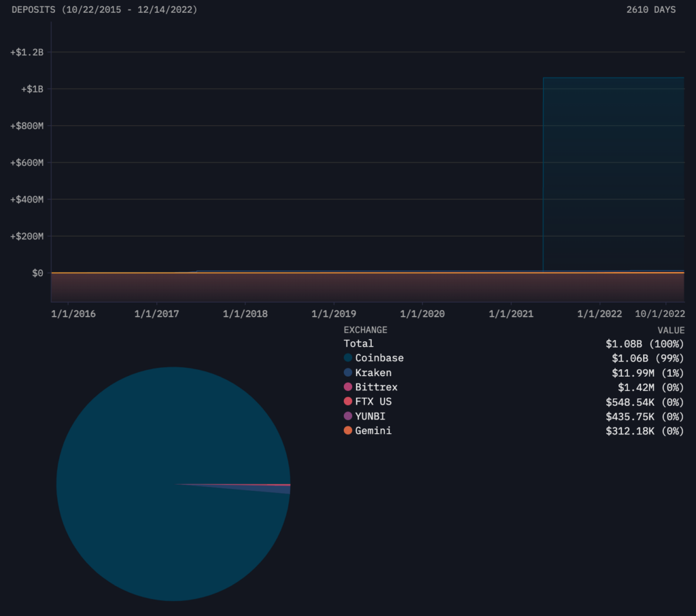Click the Coinbase legend color dot
Viewport: 696px width, 616px height.
pyautogui.click(x=348, y=358)
